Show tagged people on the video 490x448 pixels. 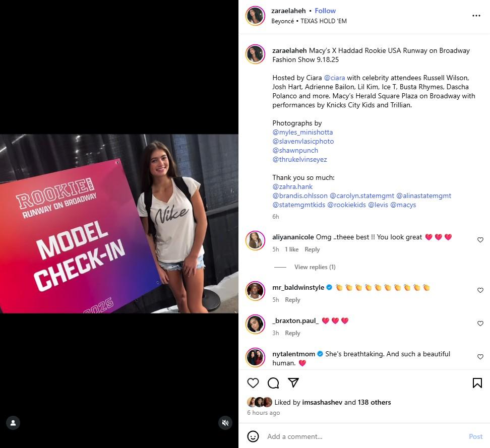point(13,423)
